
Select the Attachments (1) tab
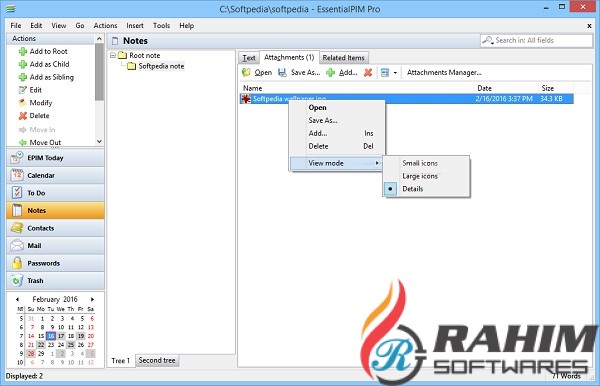289,57
